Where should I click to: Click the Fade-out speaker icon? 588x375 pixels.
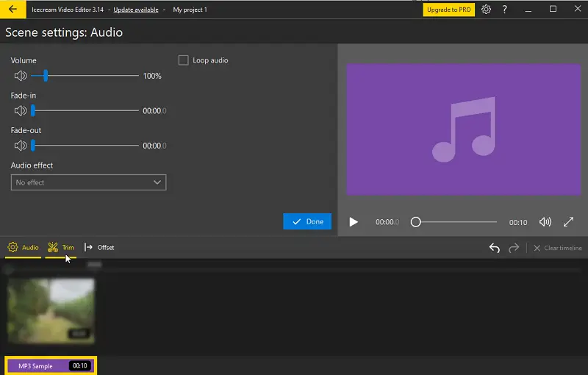pos(21,146)
